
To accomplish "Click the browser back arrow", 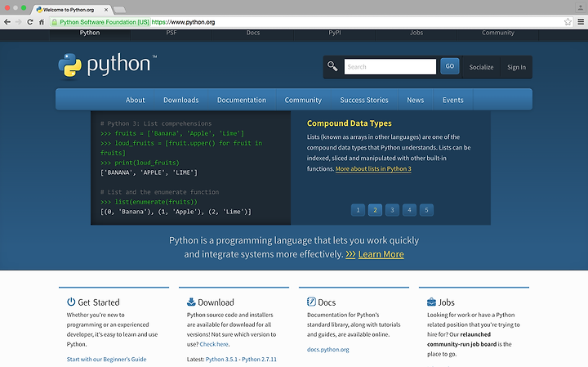I will pos(7,22).
